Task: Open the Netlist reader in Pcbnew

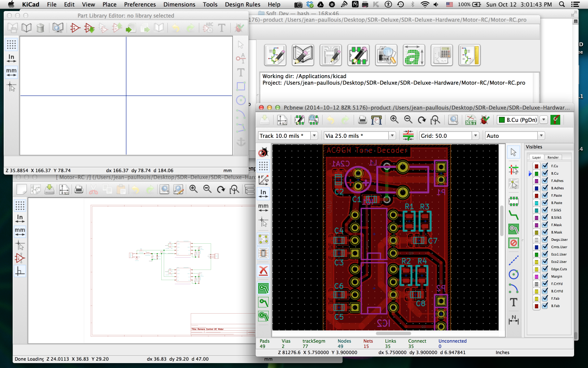Action: pyautogui.click(x=470, y=120)
